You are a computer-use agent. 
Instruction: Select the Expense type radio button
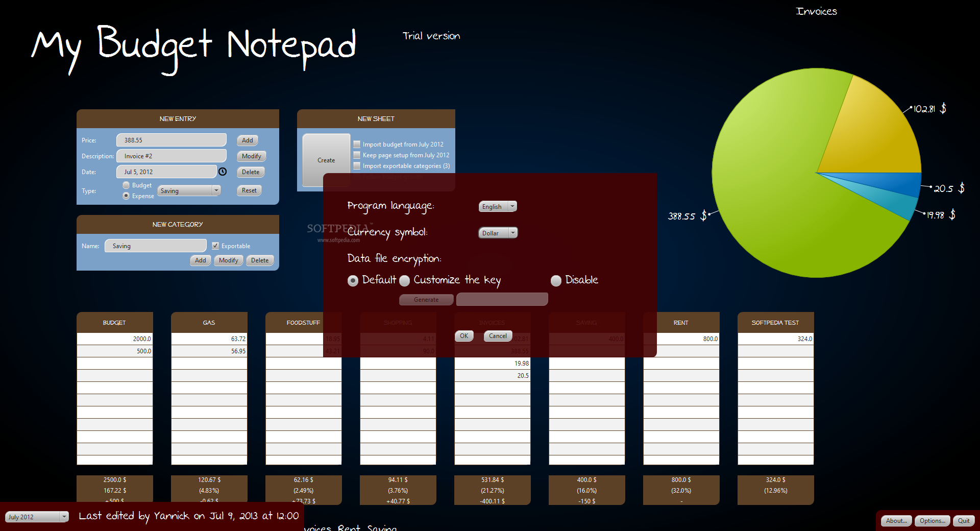coord(126,196)
